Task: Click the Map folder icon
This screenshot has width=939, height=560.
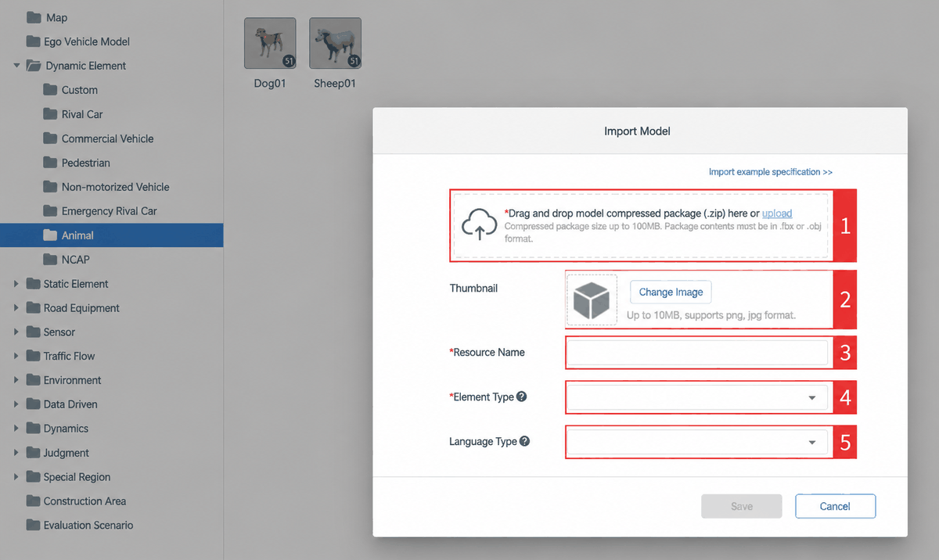Action: 33,17
